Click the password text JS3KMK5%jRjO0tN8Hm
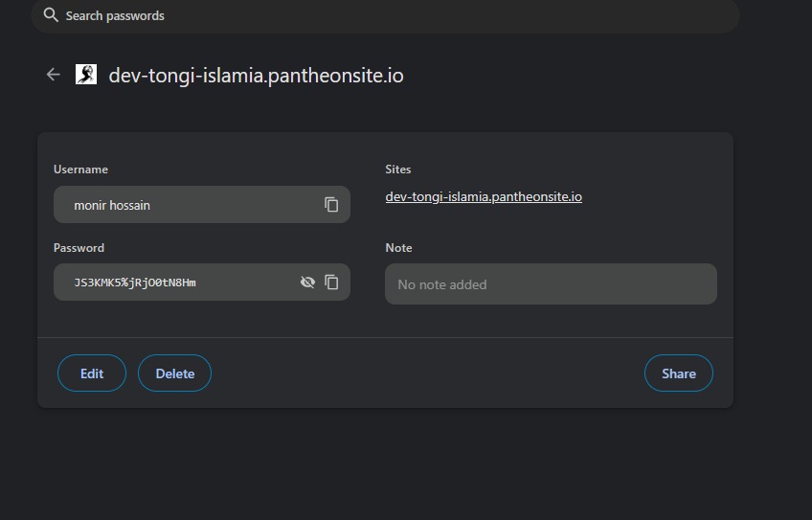Viewport: 812px width, 520px height. click(135, 283)
